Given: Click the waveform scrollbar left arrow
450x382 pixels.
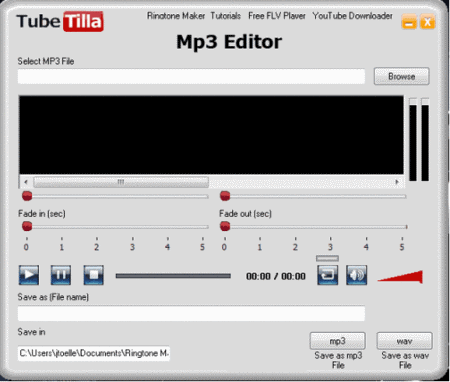Looking at the screenshot, I should pyautogui.click(x=26, y=182).
